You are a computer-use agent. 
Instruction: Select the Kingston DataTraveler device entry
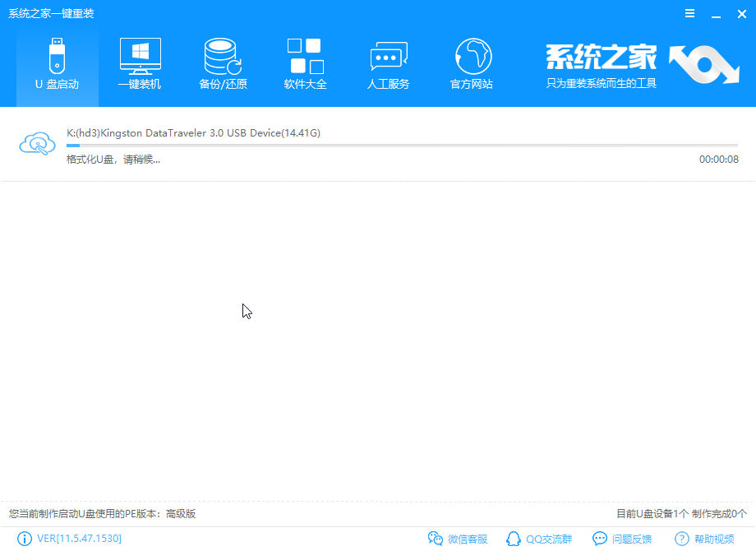click(x=193, y=132)
